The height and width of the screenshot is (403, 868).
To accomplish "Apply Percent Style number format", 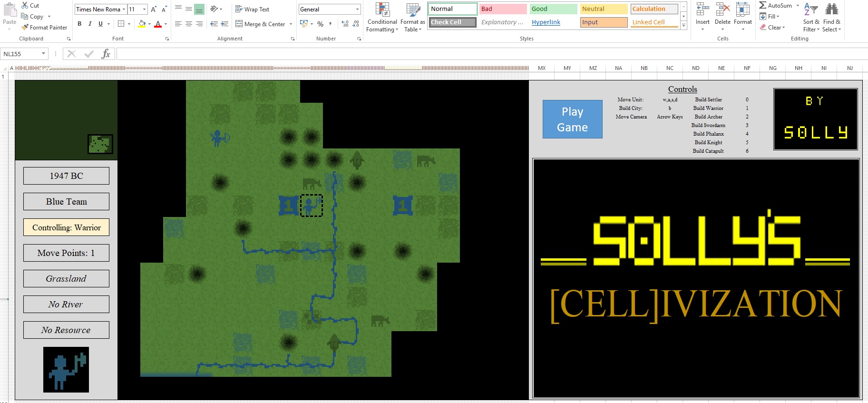I will pyautogui.click(x=320, y=24).
